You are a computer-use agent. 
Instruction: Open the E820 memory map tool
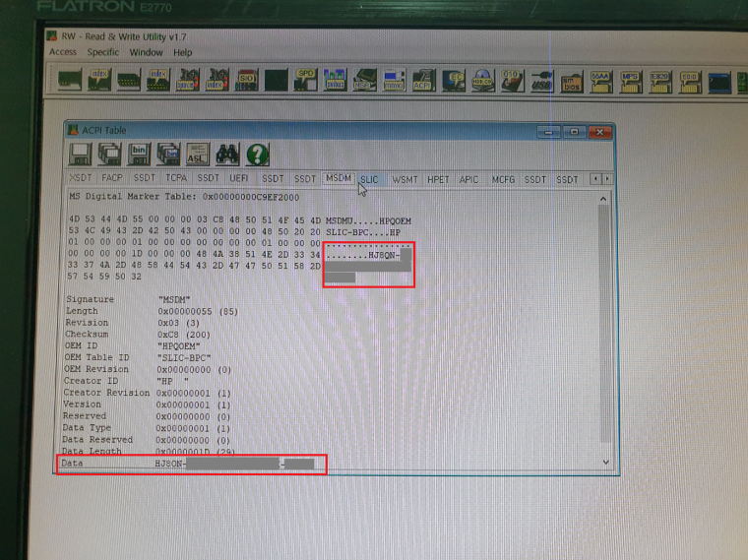point(660,82)
